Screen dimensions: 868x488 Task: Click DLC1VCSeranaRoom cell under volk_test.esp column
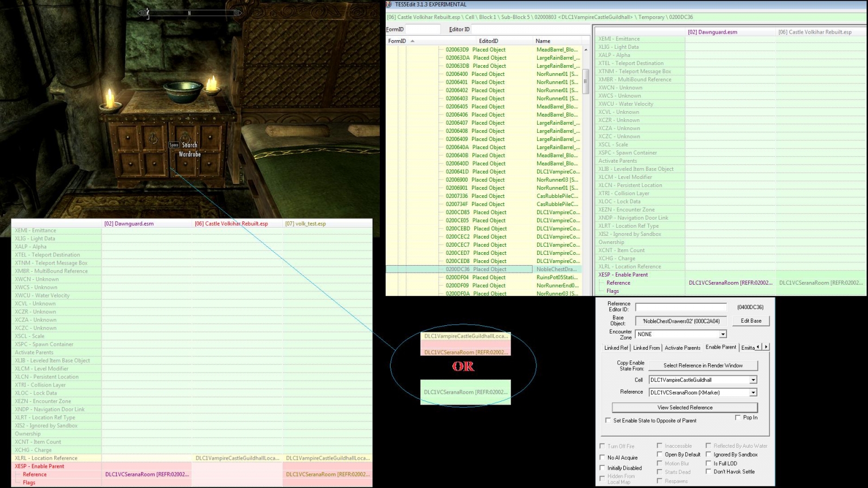click(x=328, y=474)
